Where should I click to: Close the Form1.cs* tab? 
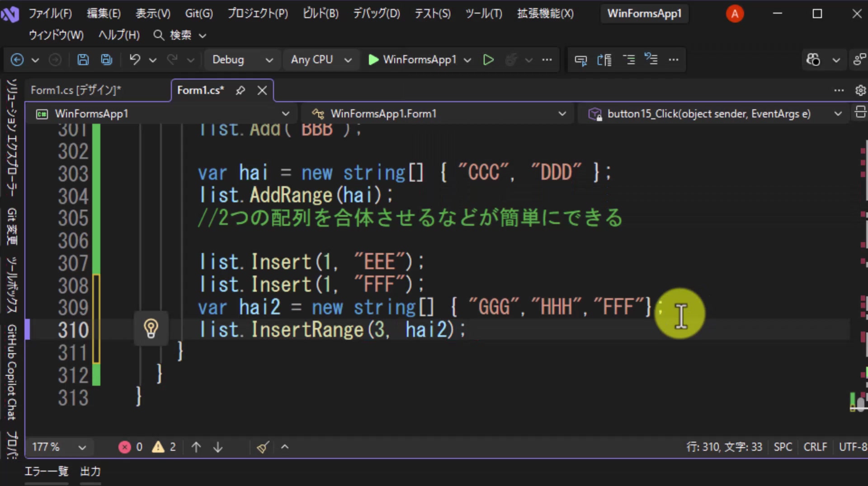point(262,90)
